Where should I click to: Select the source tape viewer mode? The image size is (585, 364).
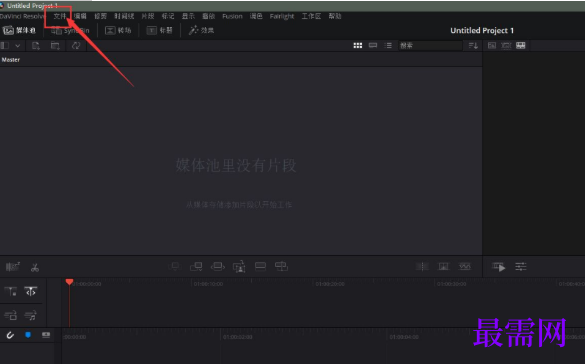pos(506,46)
